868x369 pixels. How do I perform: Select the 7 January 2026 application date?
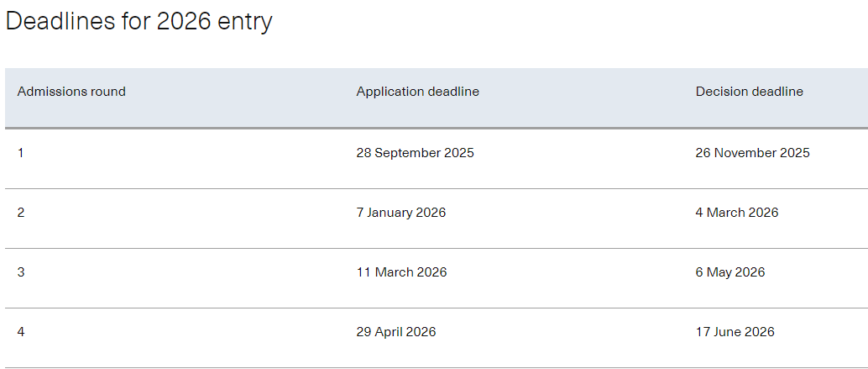pos(400,213)
